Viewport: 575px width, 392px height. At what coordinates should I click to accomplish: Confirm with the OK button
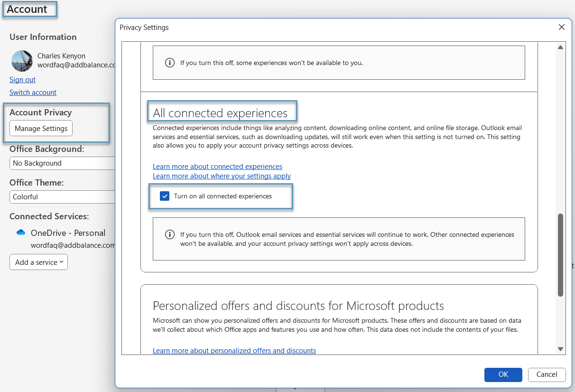[x=503, y=374]
